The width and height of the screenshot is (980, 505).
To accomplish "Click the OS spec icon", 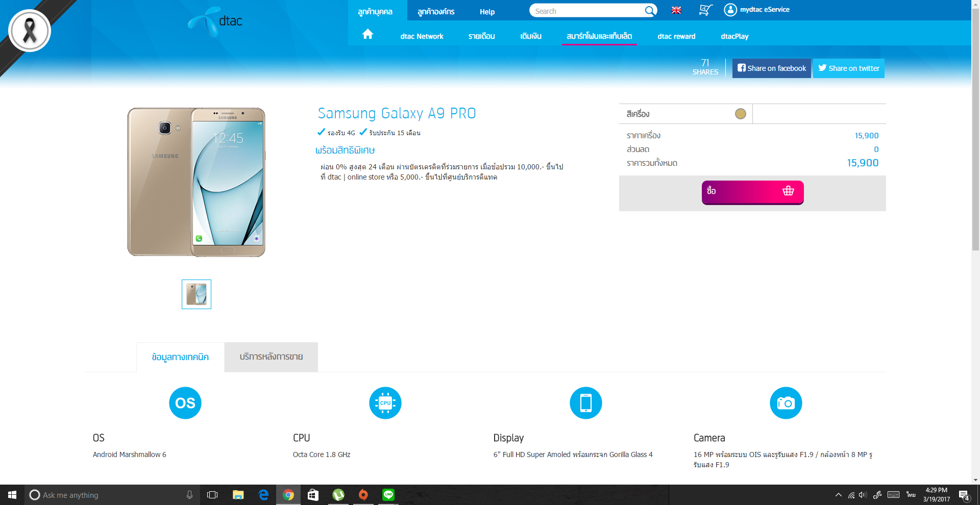I will pyautogui.click(x=185, y=403).
